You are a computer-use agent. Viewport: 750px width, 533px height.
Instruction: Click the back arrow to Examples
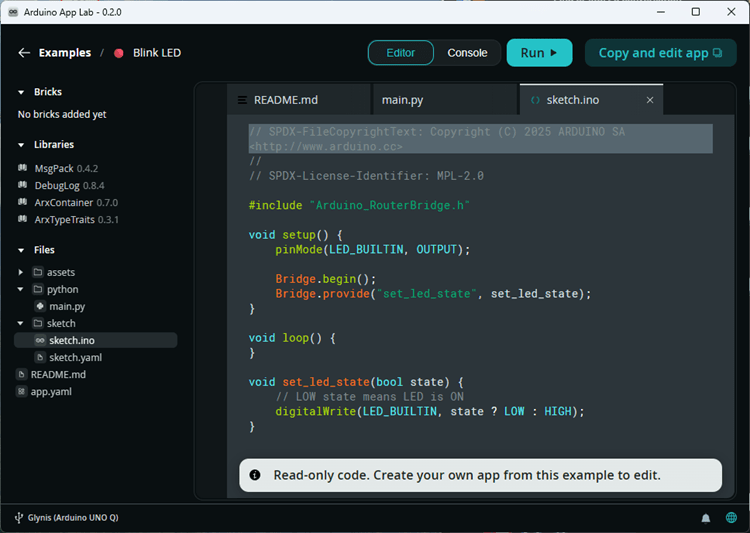(24, 53)
